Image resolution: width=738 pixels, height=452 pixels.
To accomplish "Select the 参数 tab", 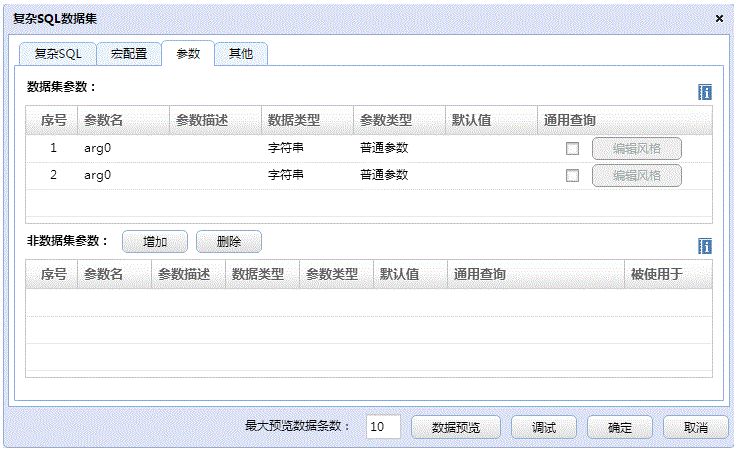I will point(188,54).
